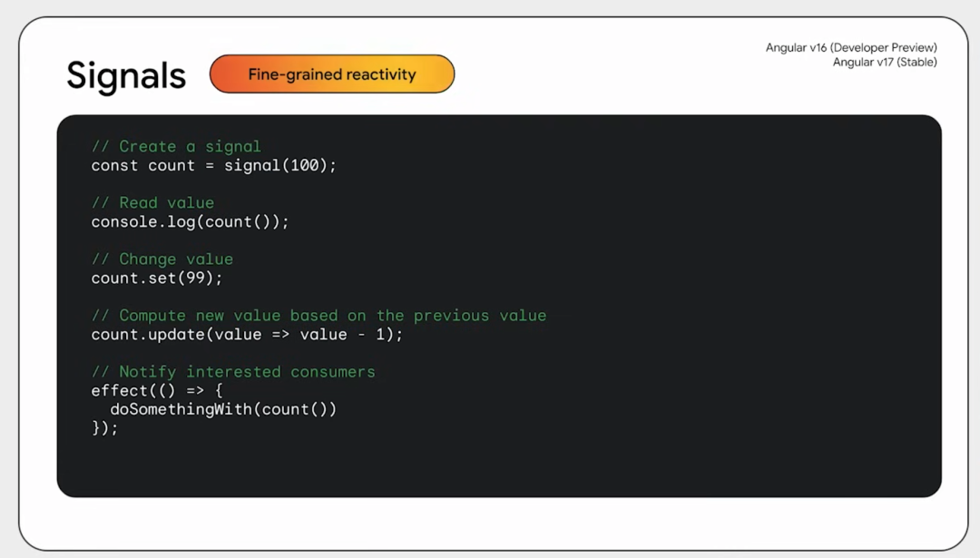Select the "Angular v17 (Stable)" text
980x558 pixels.
[x=885, y=63]
